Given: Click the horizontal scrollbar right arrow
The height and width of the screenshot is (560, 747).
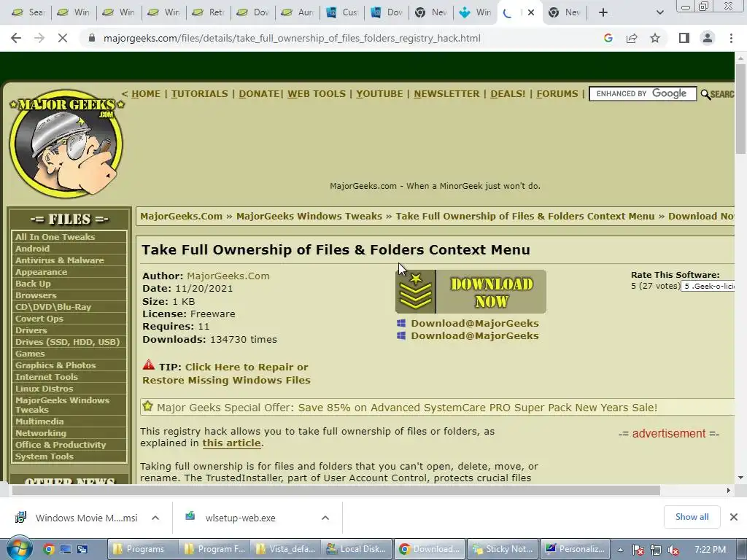Looking at the screenshot, I should pyautogui.click(x=728, y=491).
